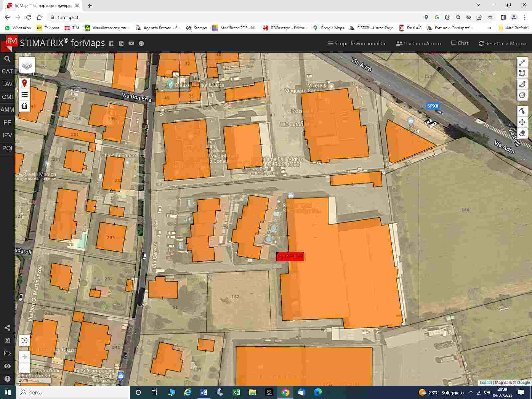The image size is (532, 399).
Task: Open the OMI sidebar tab
Action: point(7,97)
